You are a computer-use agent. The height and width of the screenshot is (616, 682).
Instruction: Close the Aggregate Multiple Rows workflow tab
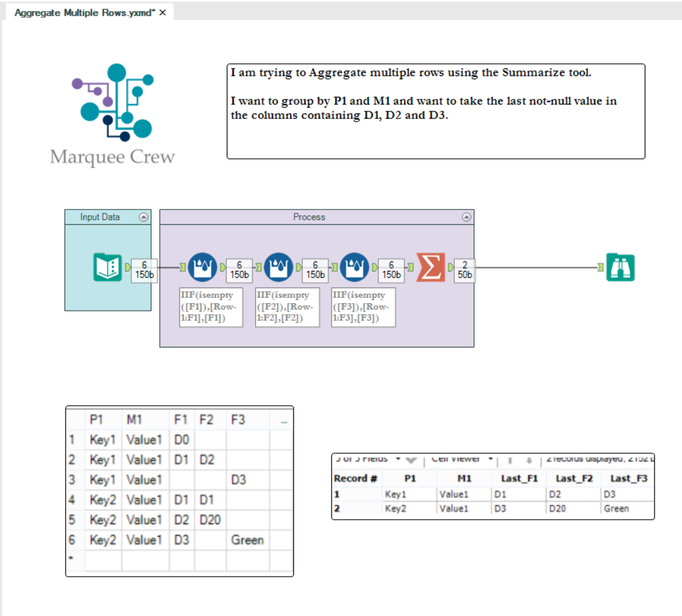[163, 13]
